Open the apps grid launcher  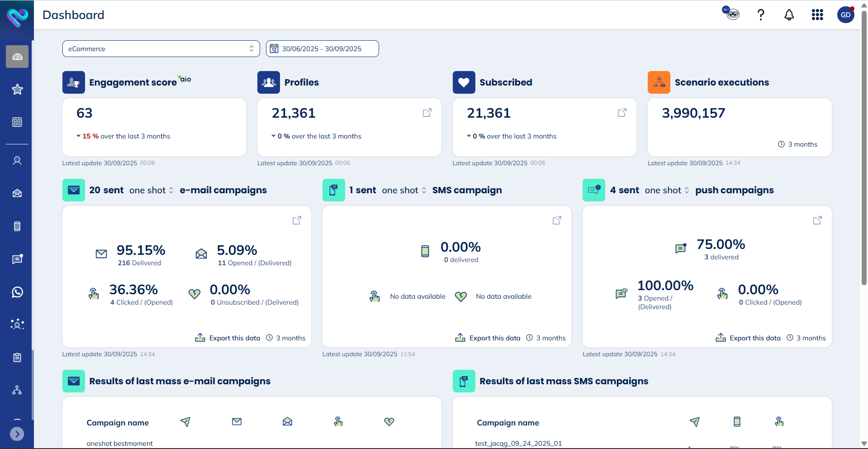817,15
